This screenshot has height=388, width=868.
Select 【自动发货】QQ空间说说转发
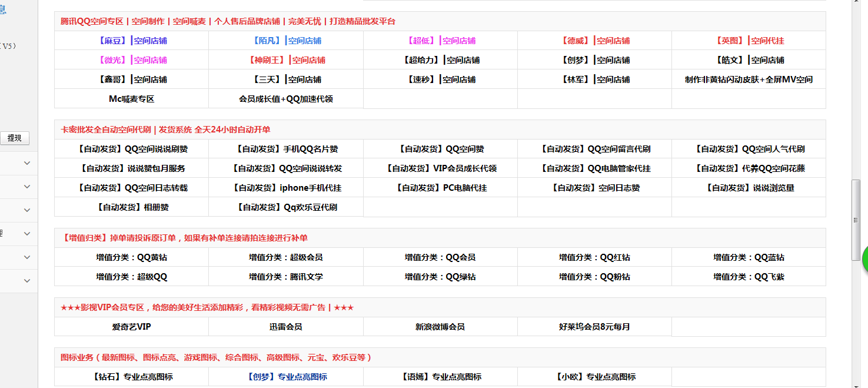(286, 168)
